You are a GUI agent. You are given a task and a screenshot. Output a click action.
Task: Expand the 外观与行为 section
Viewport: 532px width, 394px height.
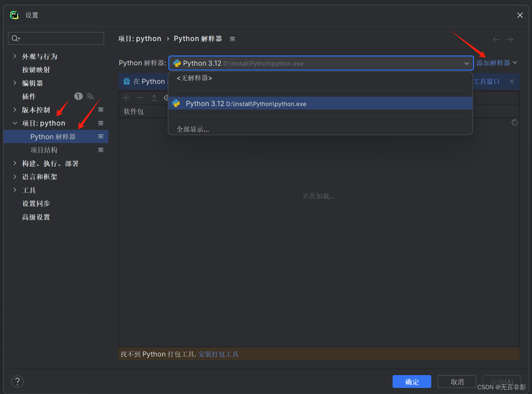click(15, 56)
